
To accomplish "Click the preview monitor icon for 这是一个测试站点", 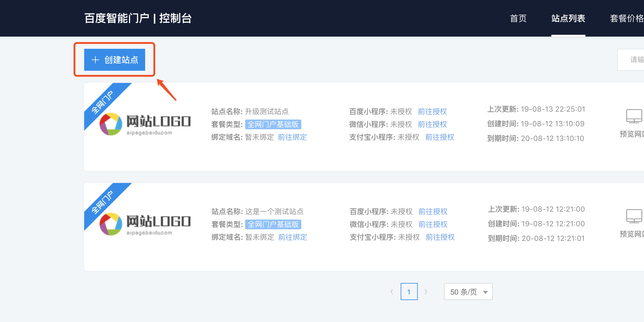I will (634, 216).
